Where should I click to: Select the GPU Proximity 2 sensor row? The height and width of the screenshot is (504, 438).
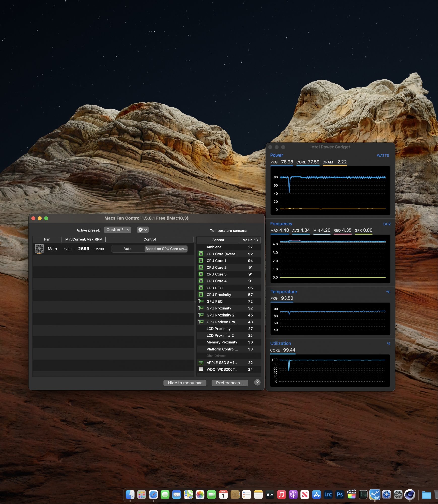[x=229, y=315]
